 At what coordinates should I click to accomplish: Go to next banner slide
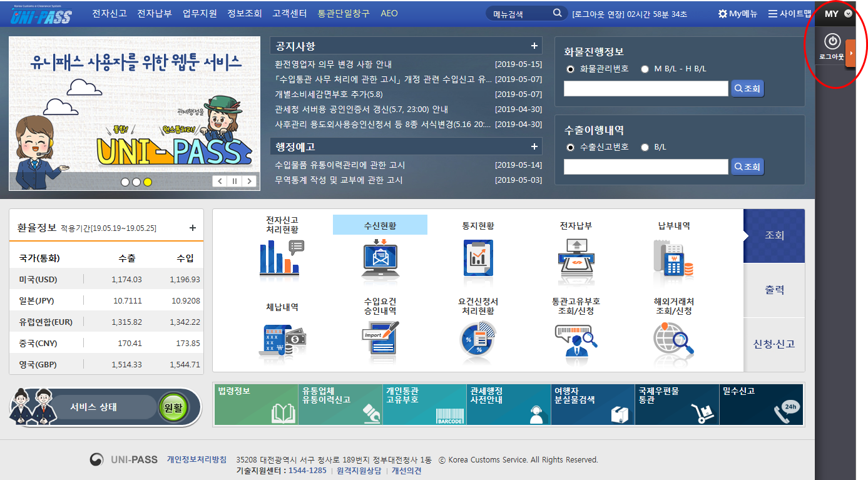250,181
